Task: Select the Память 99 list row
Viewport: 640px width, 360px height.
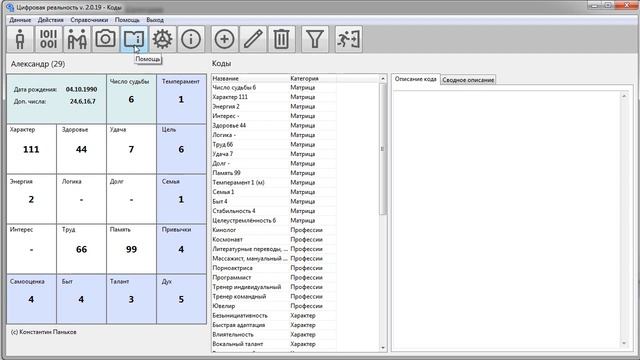Action: click(273, 173)
